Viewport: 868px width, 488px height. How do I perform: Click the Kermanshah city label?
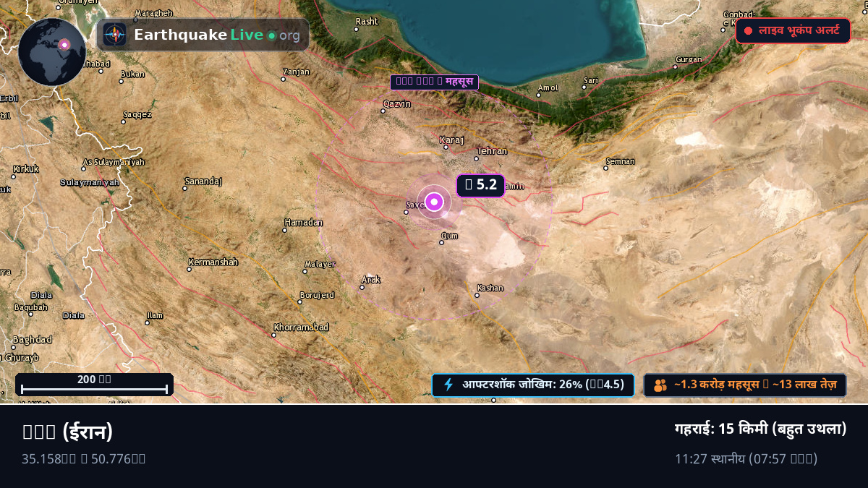pyautogui.click(x=213, y=262)
